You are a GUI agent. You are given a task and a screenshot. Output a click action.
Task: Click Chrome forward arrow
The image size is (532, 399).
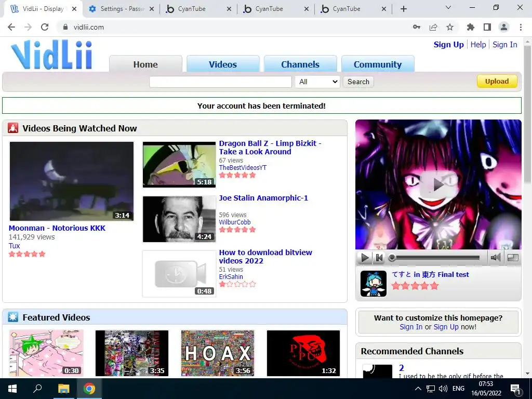(28, 27)
